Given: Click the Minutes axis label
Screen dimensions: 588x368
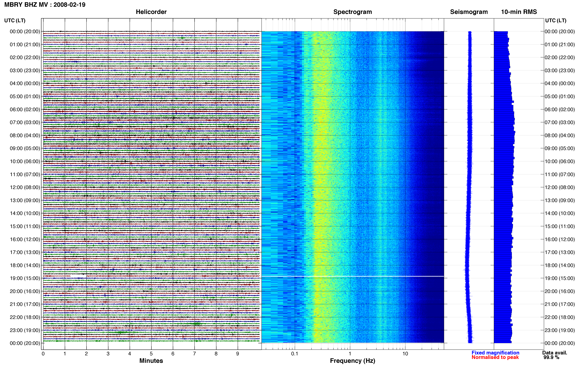Looking at the screenshot, I should (151, 361).
